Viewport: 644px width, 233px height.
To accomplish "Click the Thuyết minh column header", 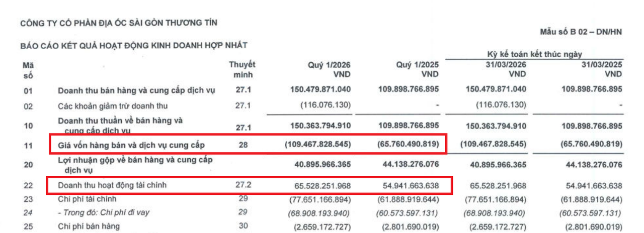I will point(242,69).
